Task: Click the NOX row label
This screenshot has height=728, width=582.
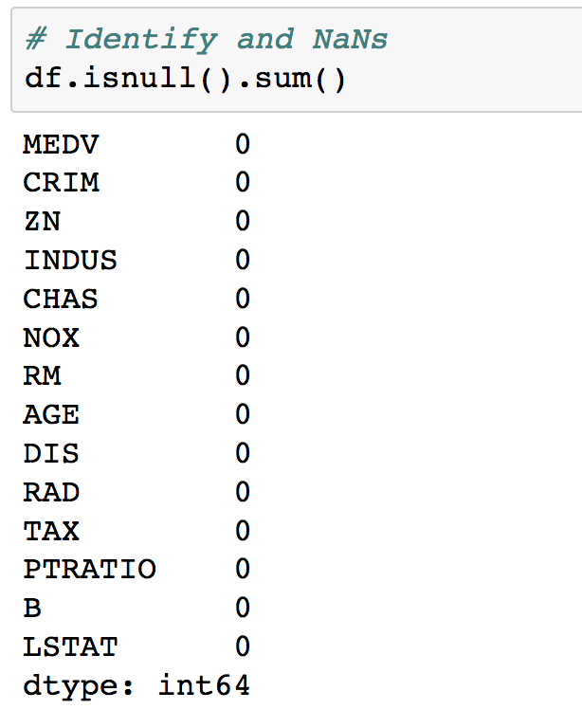Action: pyautogui.click(x=51, y=337)
